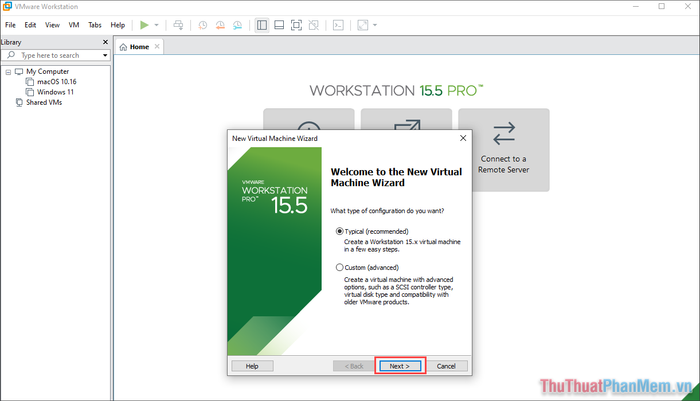Image resolution: width=700 pixels, height=401 pixels.
Task: Close the Library panel with its X
Action: pos(105,42)
